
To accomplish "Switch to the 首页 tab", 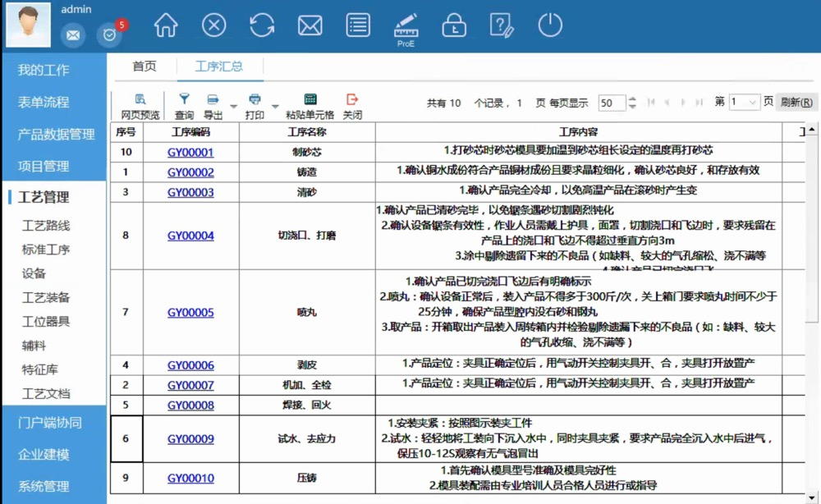I will point(144,66).
